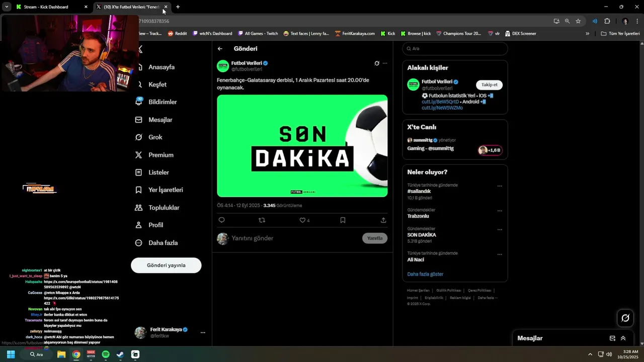The image size is (644, 362).
Task: Click the Gönderi yayınla button
Action: (x=166, y=265)
